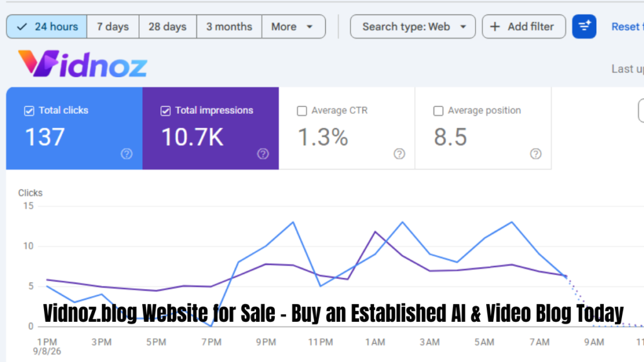Select the 7 days range tab

click(113, 26)
